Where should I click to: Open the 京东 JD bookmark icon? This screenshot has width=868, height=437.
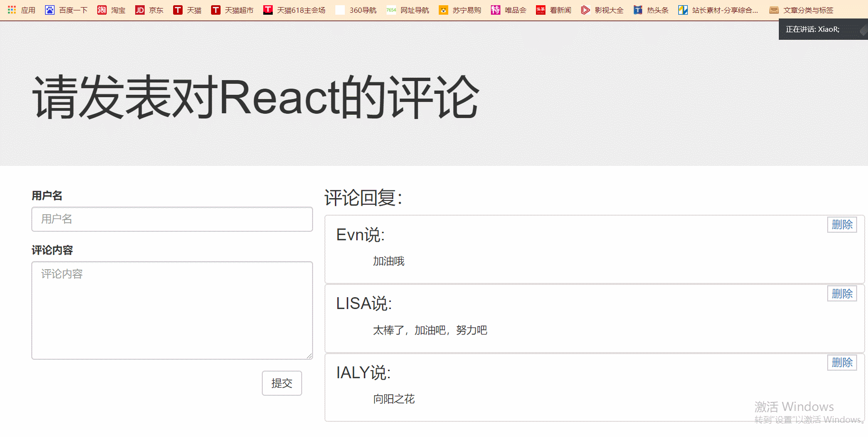[139, 9]
